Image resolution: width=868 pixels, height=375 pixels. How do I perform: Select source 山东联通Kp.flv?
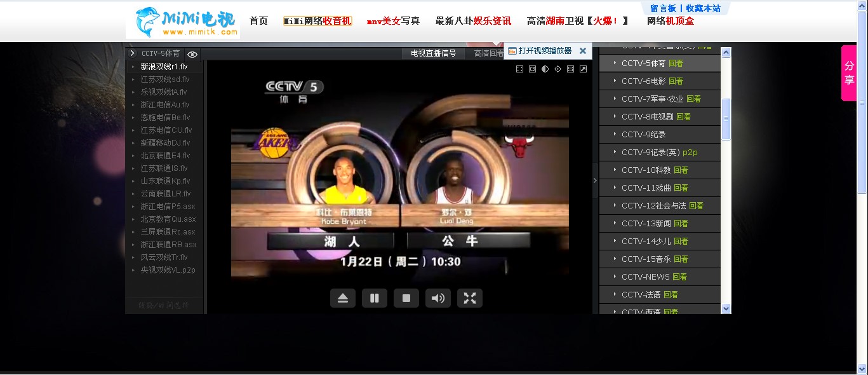click(x=164, y=181)
